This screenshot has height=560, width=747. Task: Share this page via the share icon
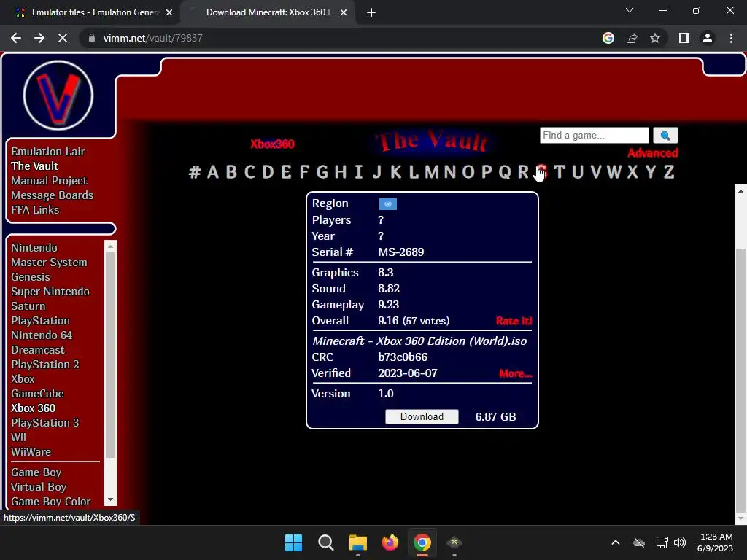pyautogui.click(x=632, y=38)
